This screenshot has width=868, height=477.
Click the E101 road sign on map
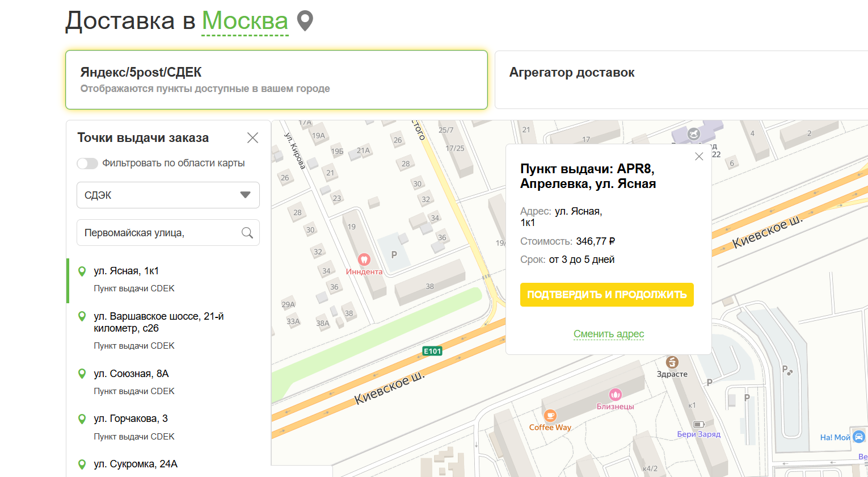point(432,351)
